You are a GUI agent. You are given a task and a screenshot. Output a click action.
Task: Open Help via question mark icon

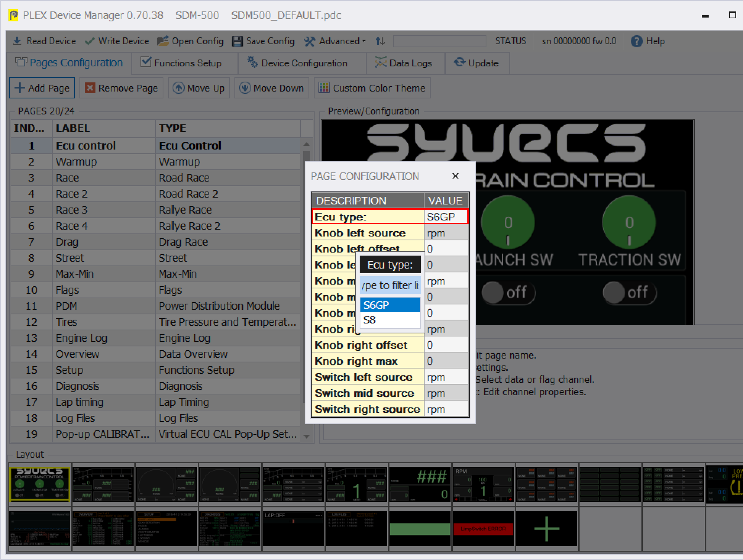click(636, 41)
